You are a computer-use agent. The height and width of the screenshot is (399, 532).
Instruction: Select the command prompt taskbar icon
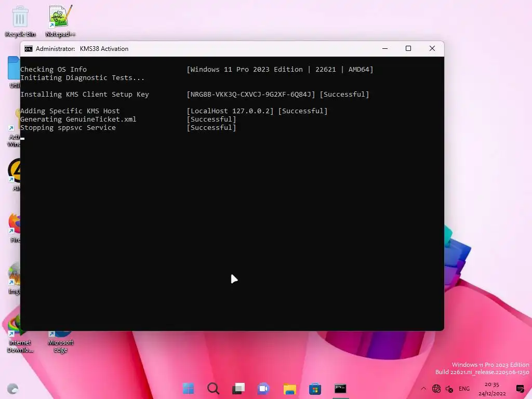click(x=340, y=389)
